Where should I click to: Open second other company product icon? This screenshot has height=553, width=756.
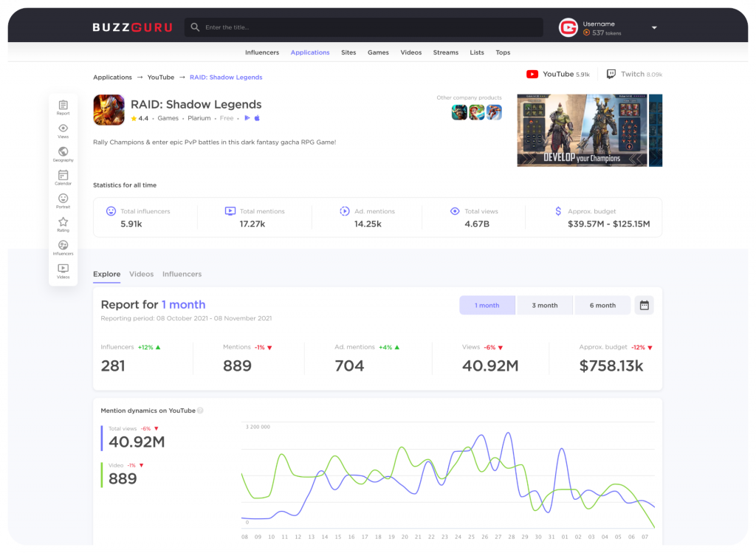pyautogui.click(x=476, y=112)
